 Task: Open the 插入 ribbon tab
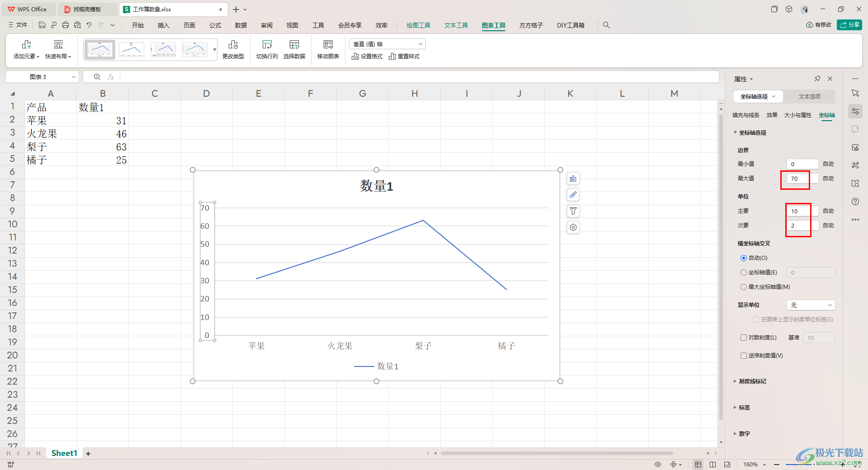tap(163, 25)
